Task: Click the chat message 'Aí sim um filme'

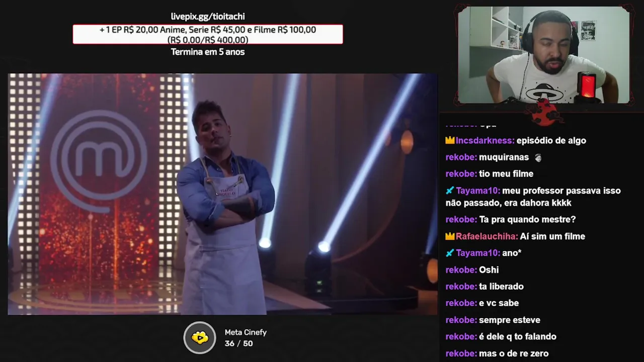Action: tap(552, 236)
